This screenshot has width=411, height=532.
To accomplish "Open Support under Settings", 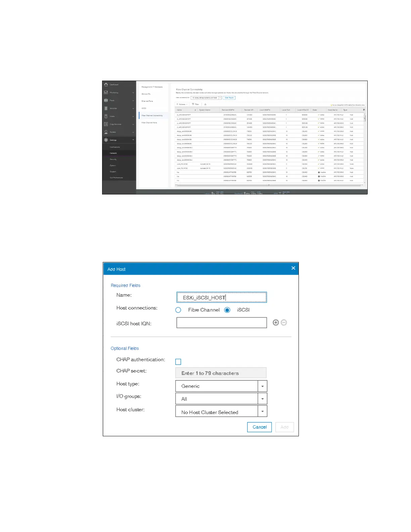I will click(x=113, y=172).
